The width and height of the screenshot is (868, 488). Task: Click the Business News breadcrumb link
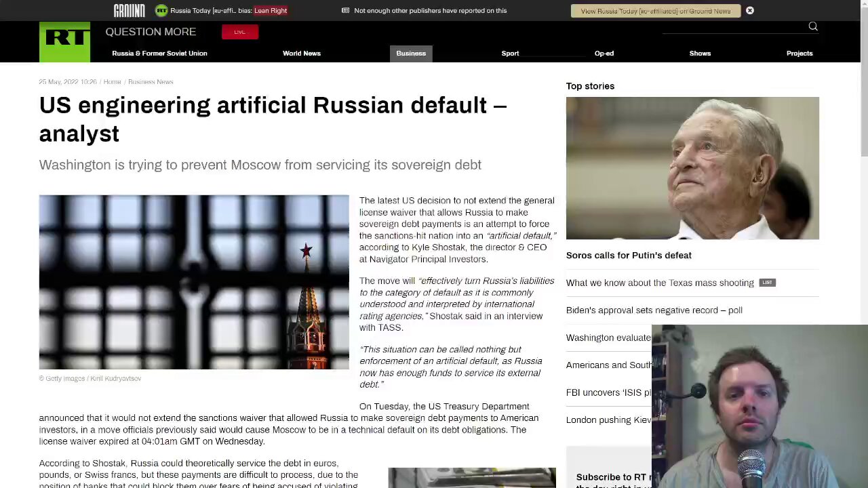pos(151,82)
